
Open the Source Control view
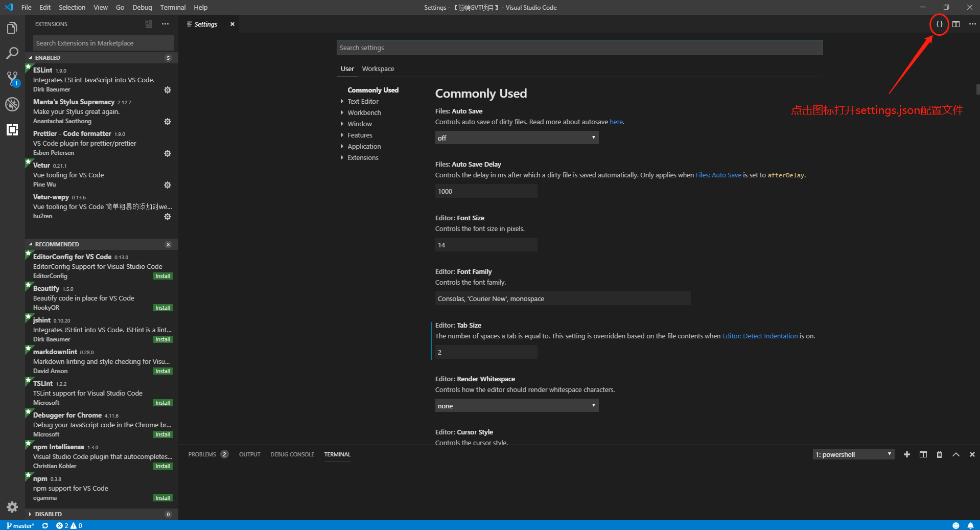12,79
